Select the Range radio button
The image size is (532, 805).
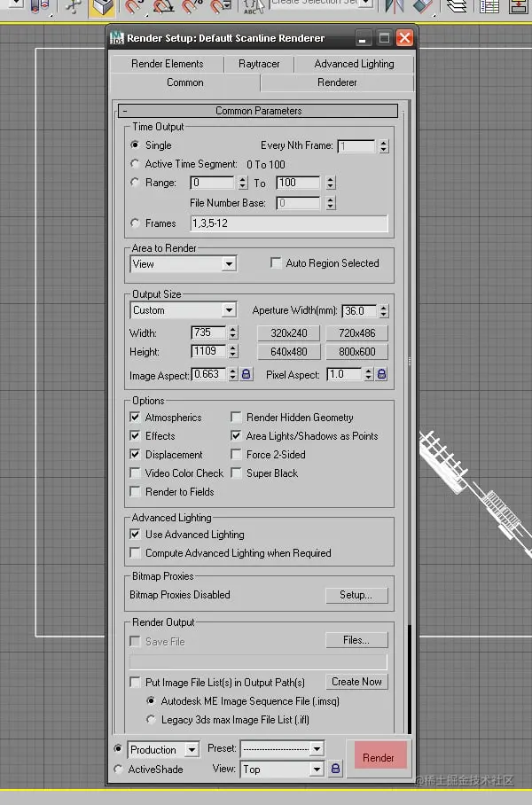135,183
